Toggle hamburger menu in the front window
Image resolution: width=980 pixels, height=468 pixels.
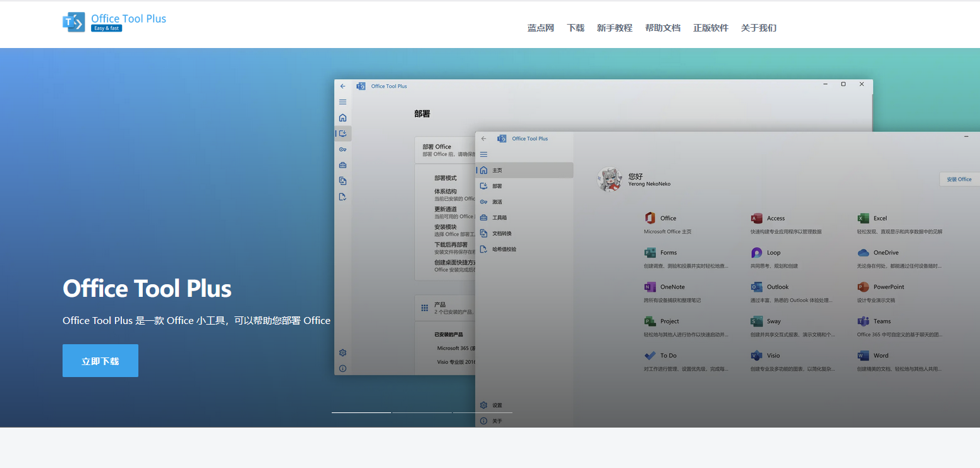tap(484, 154)
